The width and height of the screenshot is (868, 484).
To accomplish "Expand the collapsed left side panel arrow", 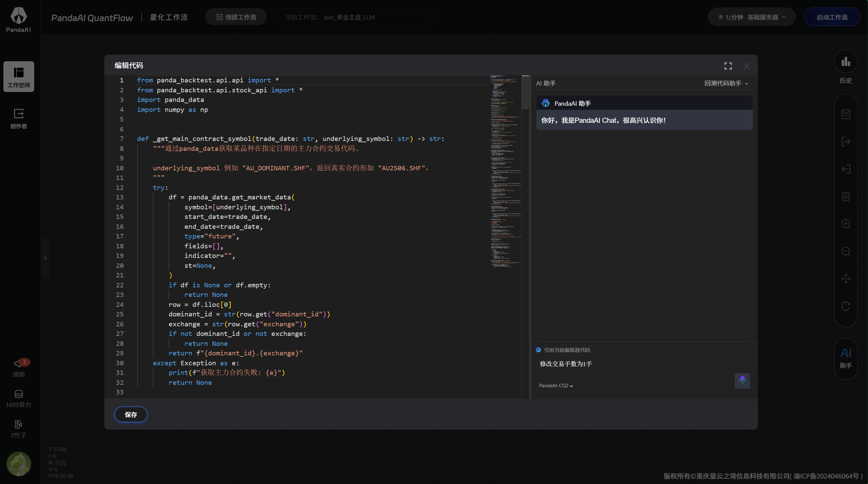I will pos(45,258).
